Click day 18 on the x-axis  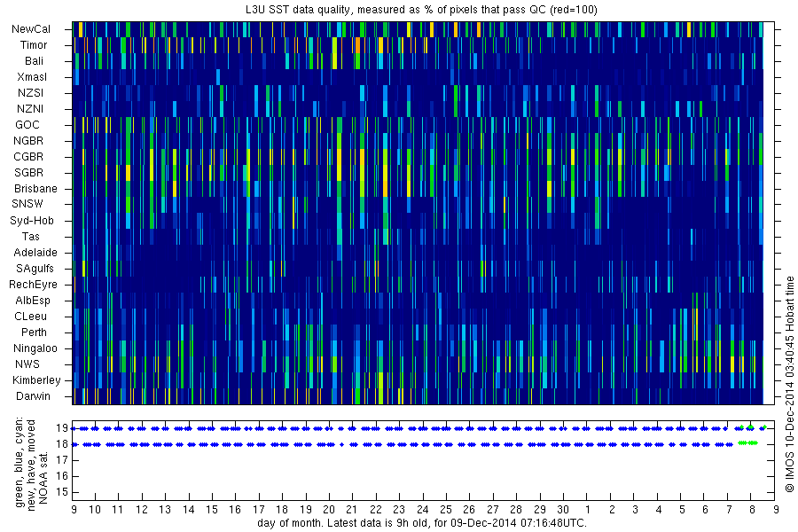tap(282, 510)
